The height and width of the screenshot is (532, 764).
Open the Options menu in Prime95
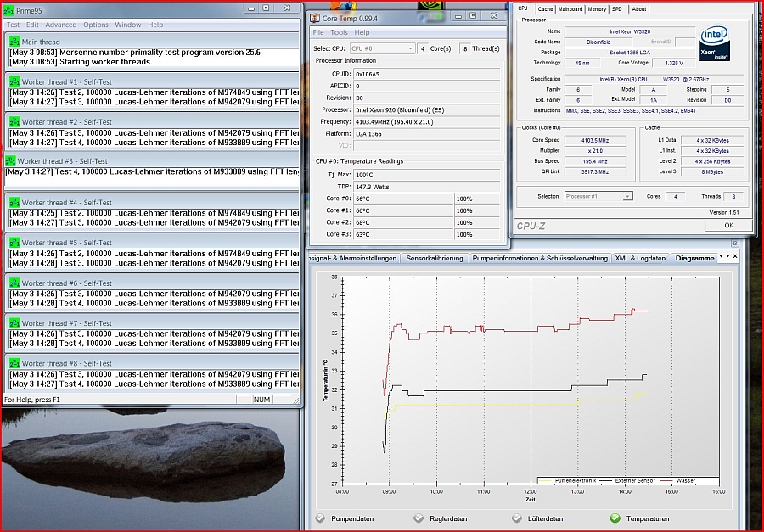(x=95, y=25)
